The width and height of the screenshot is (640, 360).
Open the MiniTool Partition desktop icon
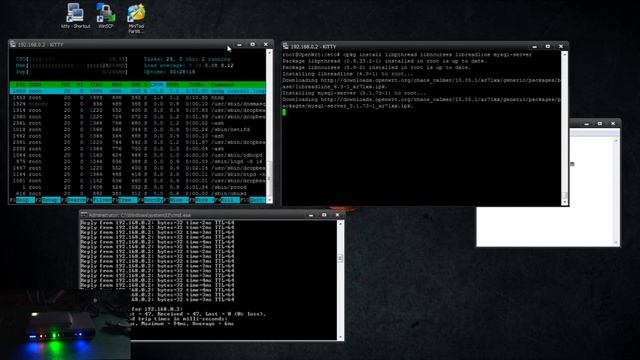(x=136, y=19)
